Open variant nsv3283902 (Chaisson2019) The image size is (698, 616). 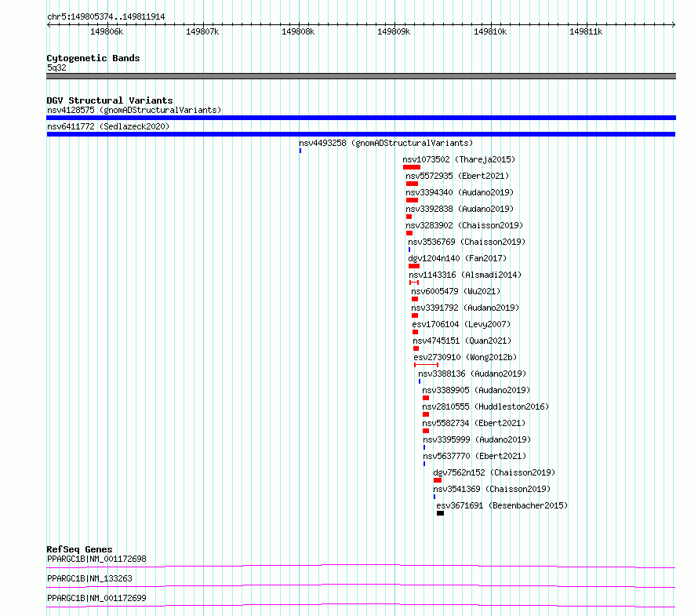464,225
